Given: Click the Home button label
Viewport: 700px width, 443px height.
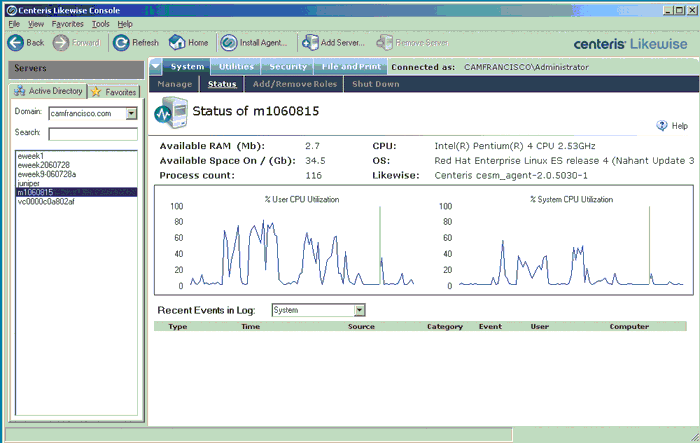Looking at the screenshot, I should (198, 43).
